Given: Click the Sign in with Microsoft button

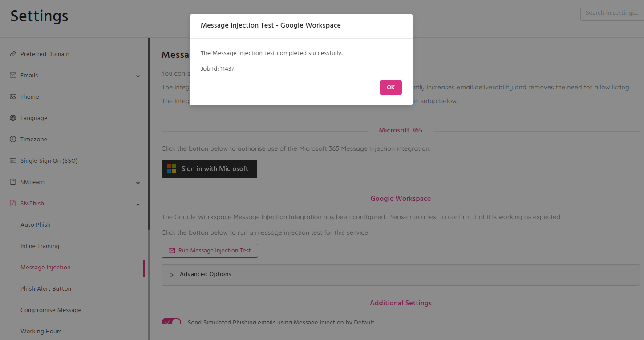Looking at the screenshot, I should tap(209, 168).
